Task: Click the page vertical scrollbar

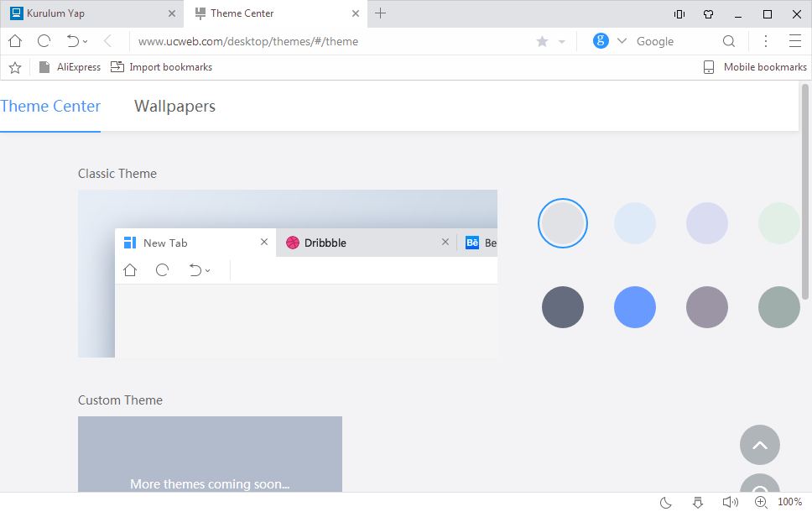Action: [x=804, y=191]
